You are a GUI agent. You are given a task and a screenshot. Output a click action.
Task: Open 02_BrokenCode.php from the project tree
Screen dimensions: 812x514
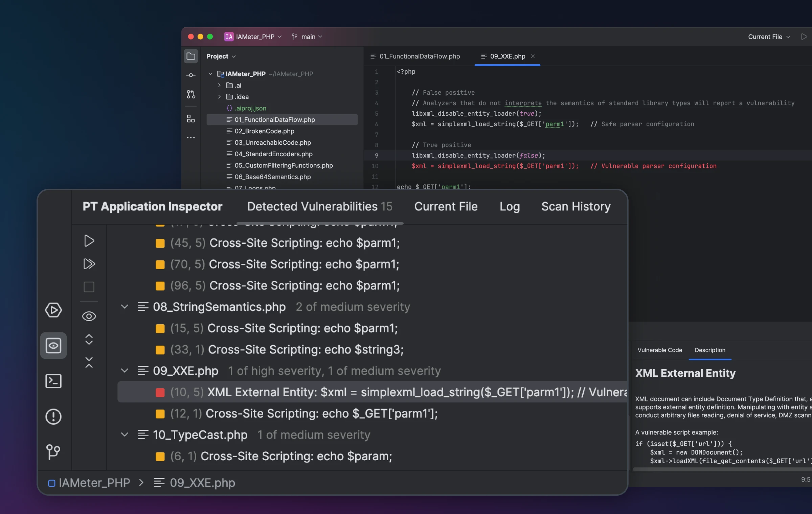click(264, 131)
